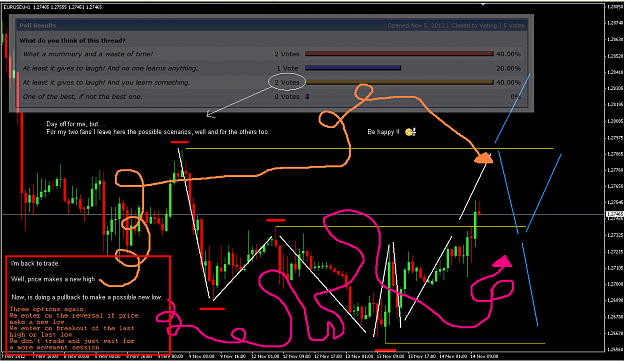Screen dimensions: 625x361
Task: Select the orange 'Three options again:' text
Action: (48, 309)
